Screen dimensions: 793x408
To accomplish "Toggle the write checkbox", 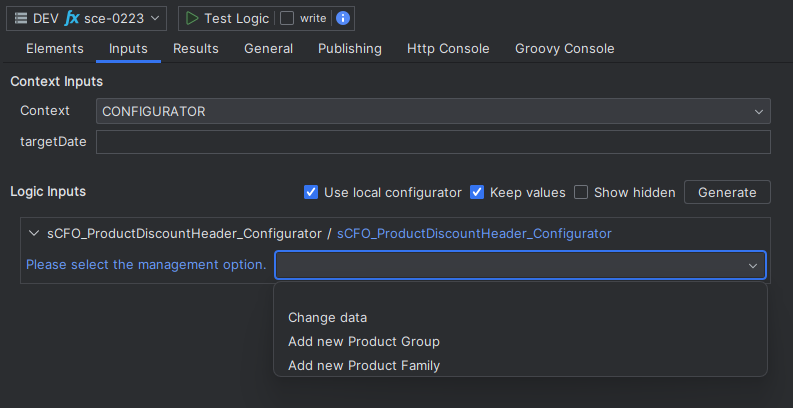I will point(287,19).
